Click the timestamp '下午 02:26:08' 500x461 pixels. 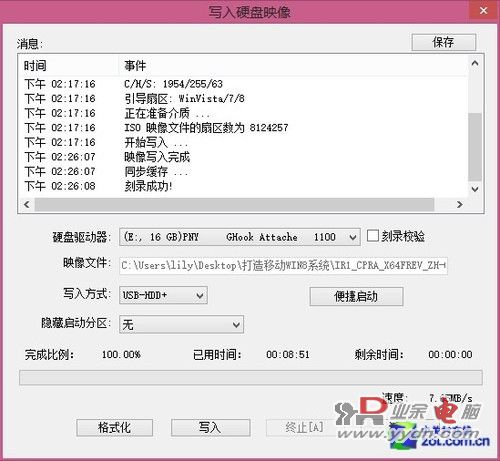[60, 186]
